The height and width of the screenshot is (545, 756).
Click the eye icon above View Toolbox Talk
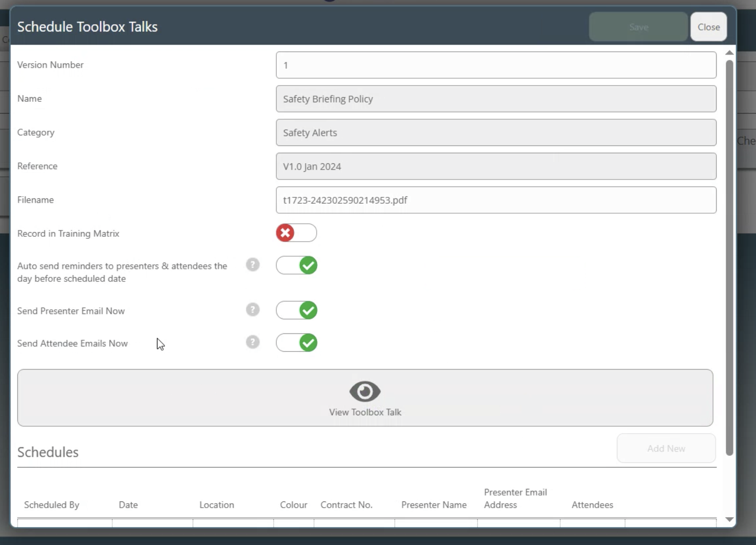pos(365,391)
